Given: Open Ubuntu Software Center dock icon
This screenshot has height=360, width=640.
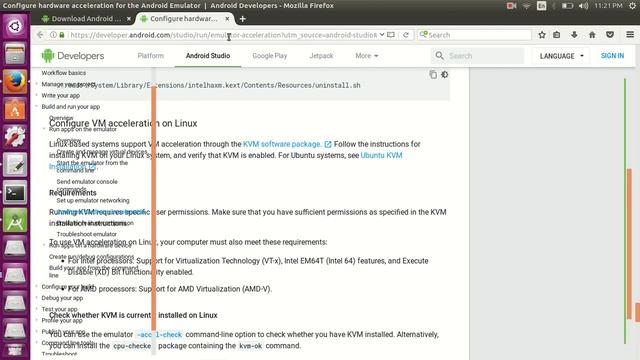Looking at the screenshot, I should (x=15, y=109).
